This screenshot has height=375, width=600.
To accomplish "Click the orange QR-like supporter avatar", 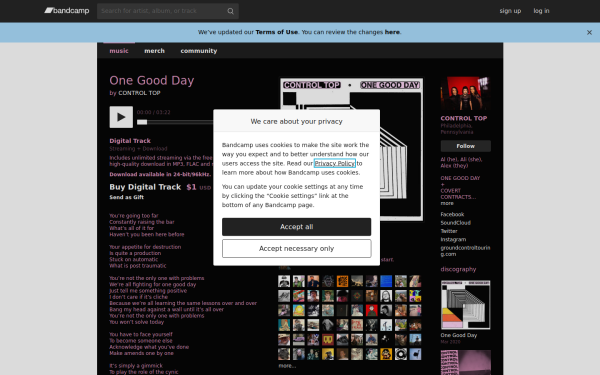I will (x=342, y=281).
